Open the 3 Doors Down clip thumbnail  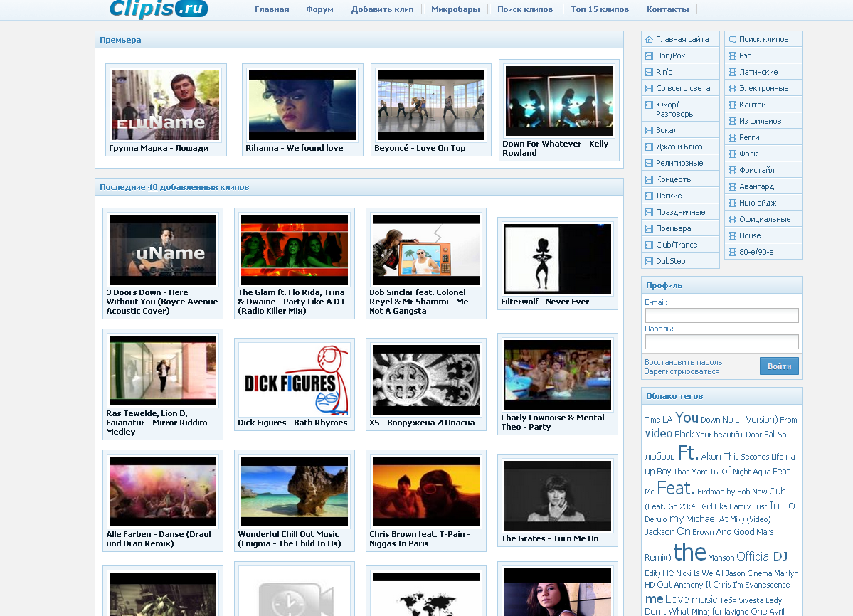pos(163,250)
